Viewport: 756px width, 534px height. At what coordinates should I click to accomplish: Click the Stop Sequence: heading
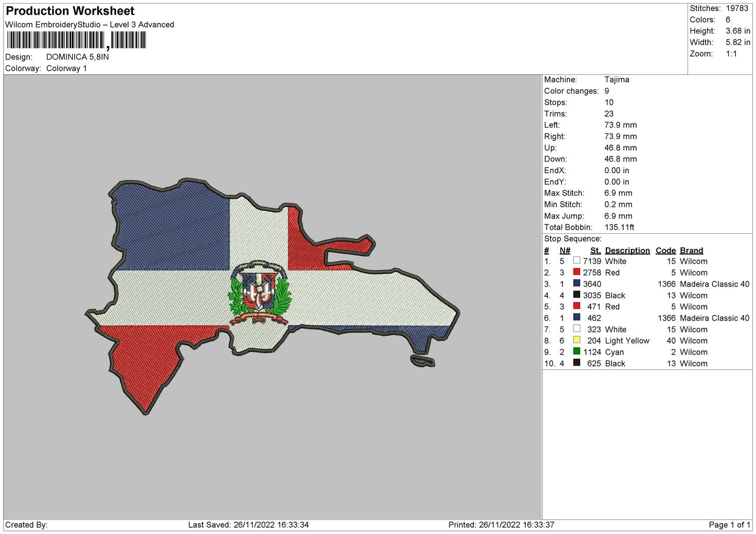pos(573,239)
